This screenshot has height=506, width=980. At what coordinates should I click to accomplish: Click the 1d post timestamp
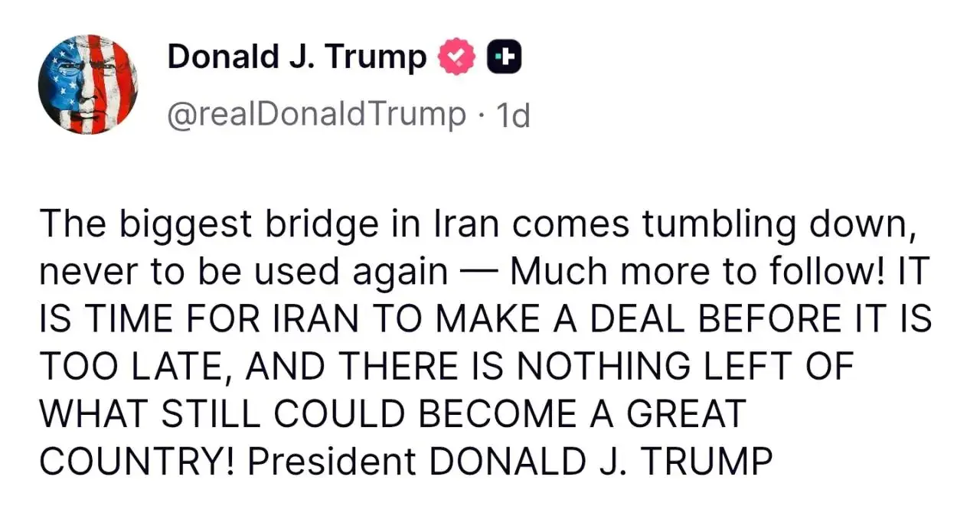point(513,116)
